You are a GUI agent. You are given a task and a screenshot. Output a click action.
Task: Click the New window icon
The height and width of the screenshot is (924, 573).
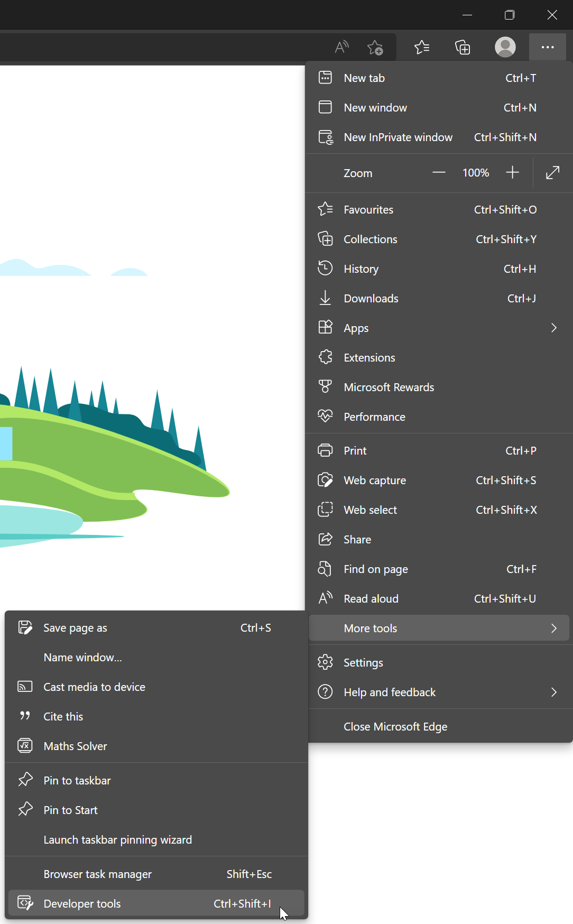[325, 107]
